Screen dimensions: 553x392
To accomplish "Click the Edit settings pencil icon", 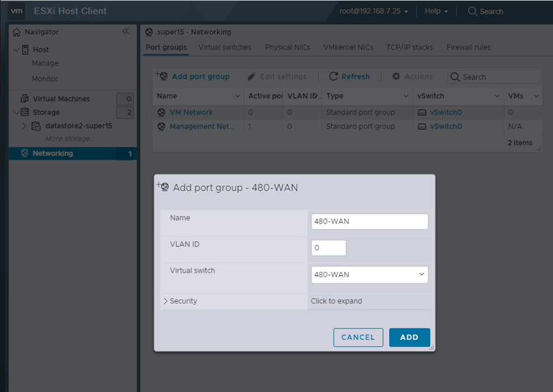I will (x=251, y=76).
